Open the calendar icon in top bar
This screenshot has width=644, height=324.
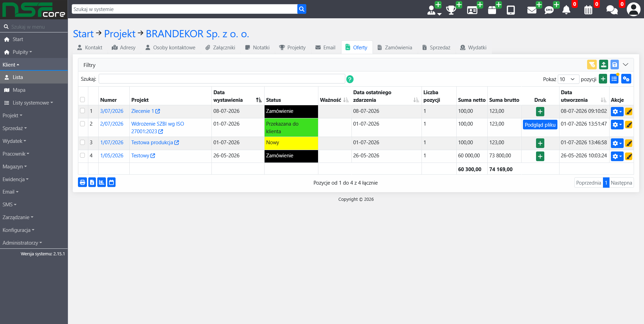588,10
